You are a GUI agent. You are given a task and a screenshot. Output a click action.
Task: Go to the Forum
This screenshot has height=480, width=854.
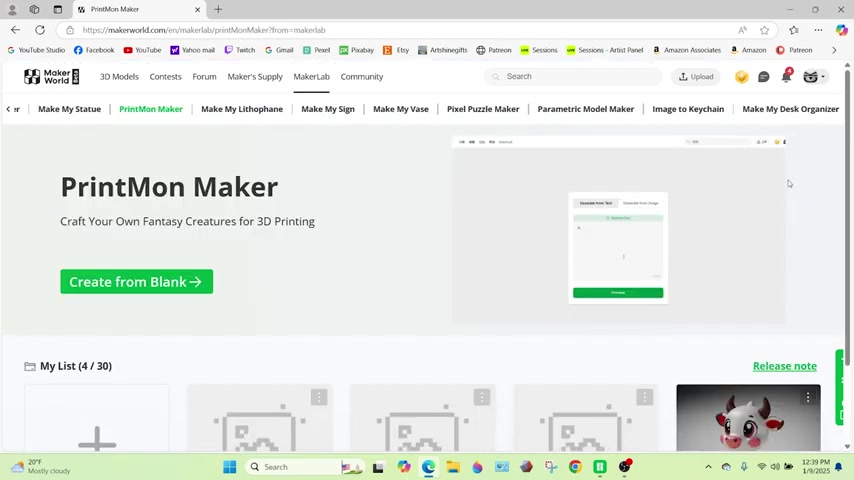click(x=204, y=77)
